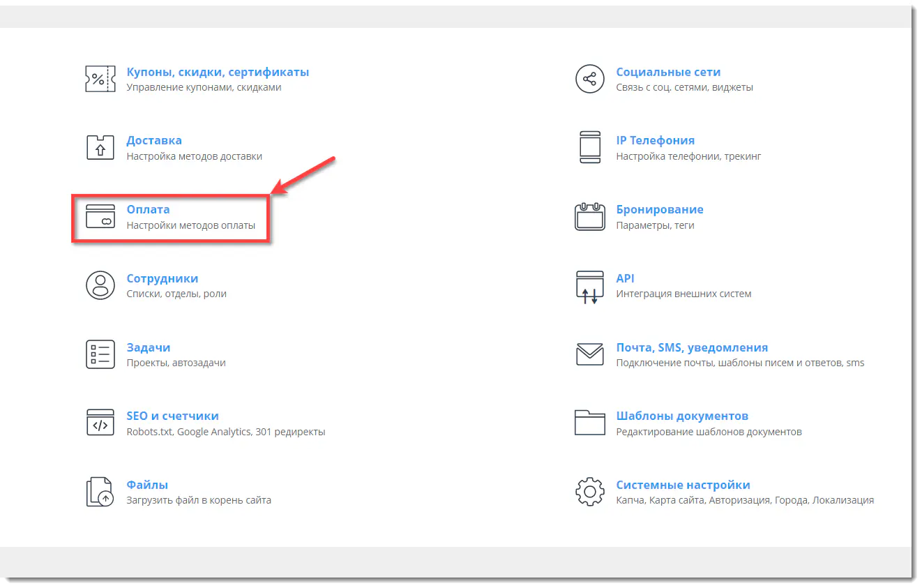Click the employees person icon
Viewport: 922px width, 588px height.
pyautogui.click(x=100, y=285)
